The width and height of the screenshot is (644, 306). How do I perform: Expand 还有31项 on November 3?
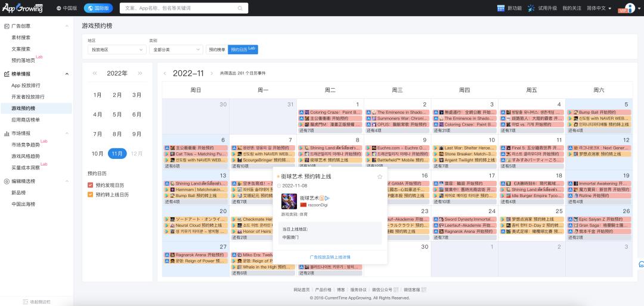464,130
